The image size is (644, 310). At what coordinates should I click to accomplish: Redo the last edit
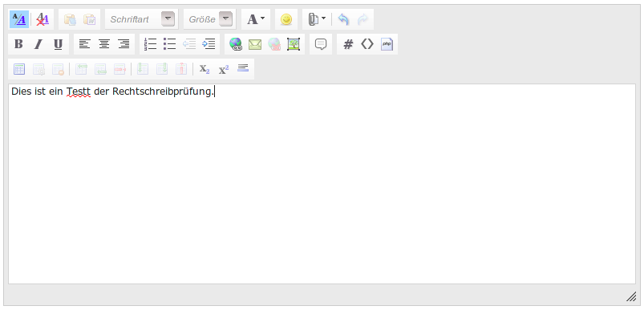tap(363, 19)
